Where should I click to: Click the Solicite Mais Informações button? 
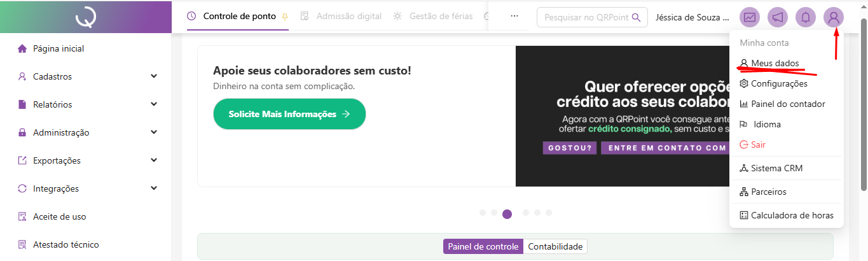(289, 114)
